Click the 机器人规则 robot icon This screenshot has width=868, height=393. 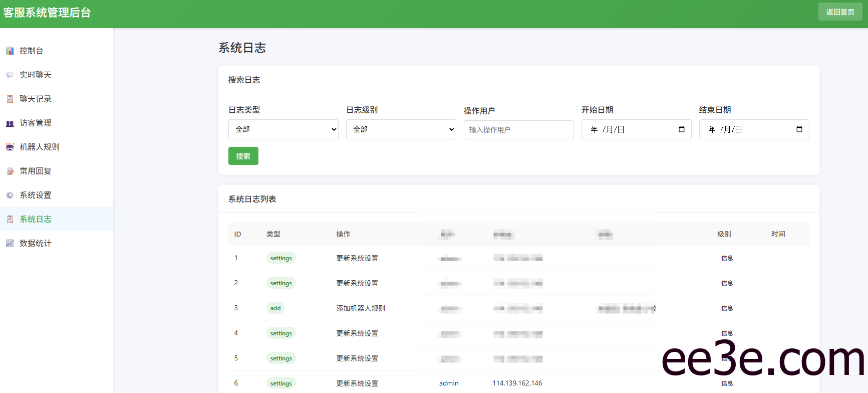(x=10, y=147)
